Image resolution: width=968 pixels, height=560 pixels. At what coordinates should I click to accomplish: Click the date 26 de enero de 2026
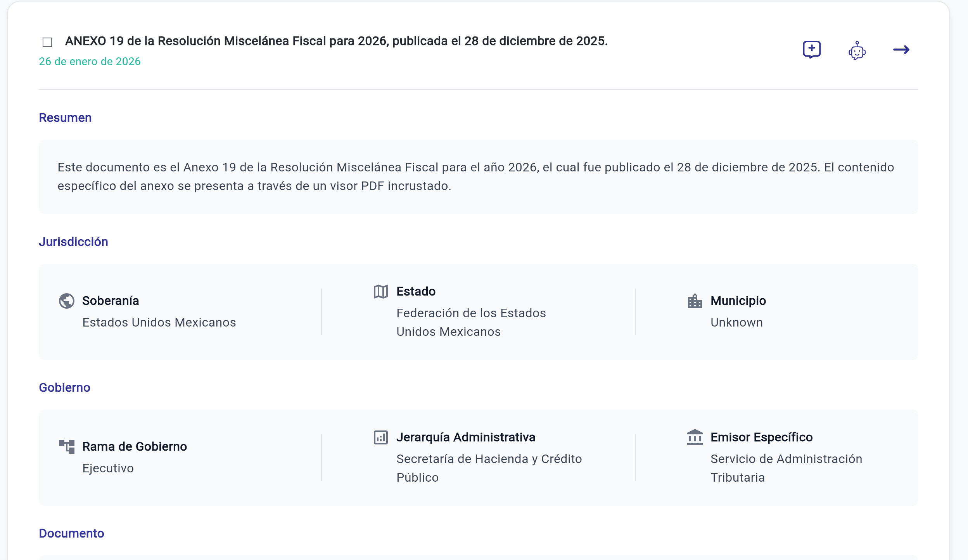[x=90, y=62]
